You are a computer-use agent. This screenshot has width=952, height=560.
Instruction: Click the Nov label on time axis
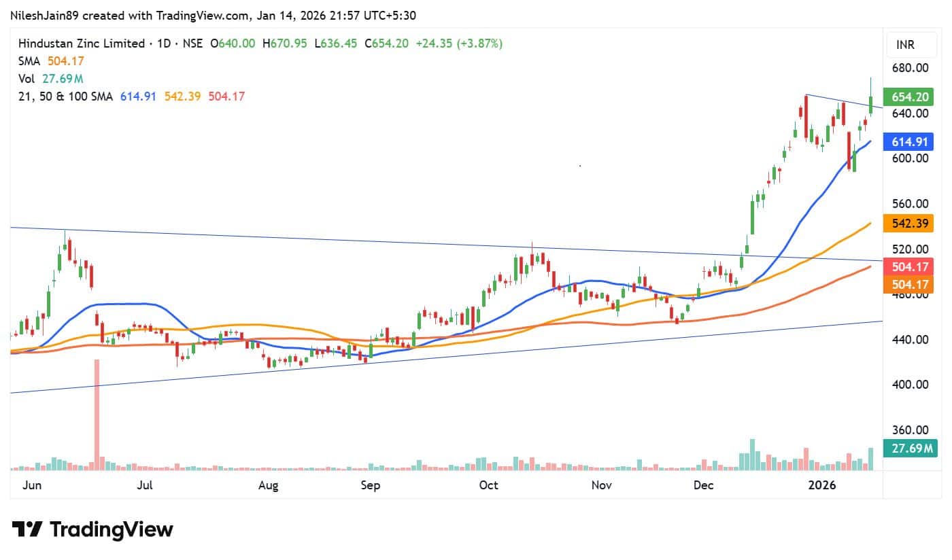602,485
